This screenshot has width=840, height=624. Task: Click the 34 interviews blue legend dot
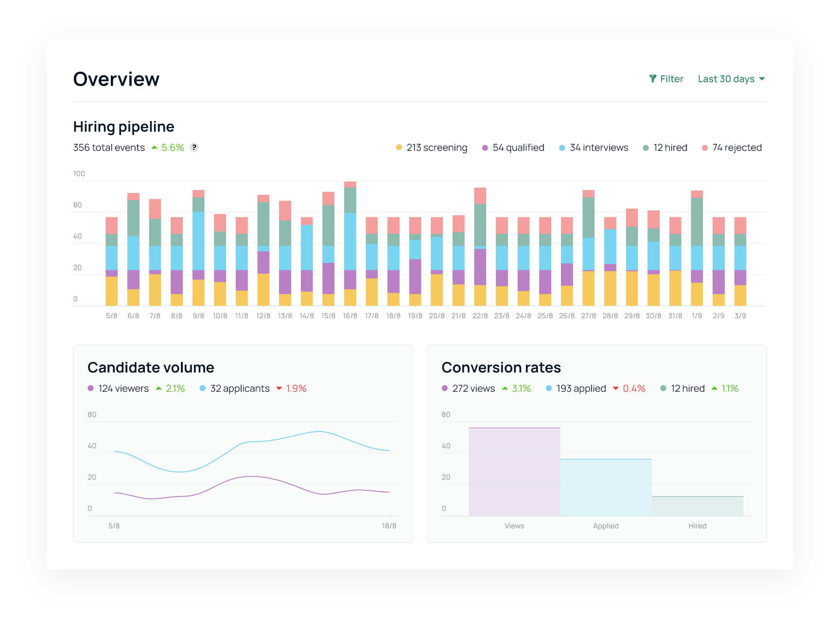(x=562, y=148)
